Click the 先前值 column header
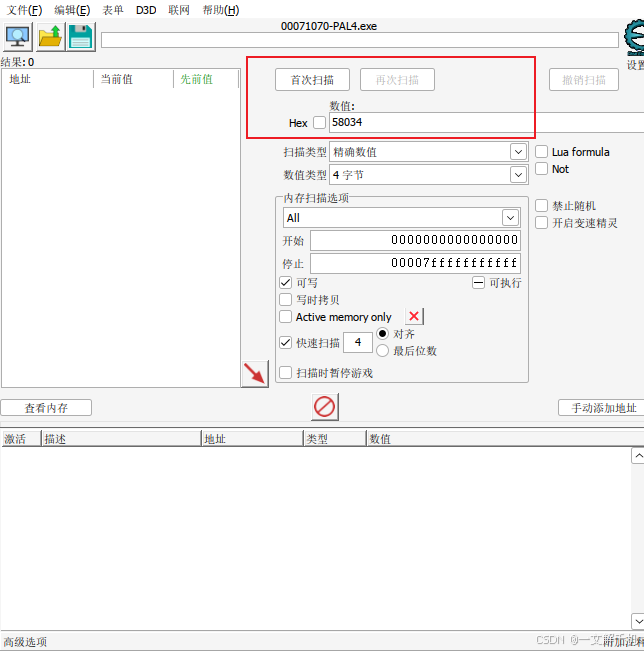Screen dimensions: 644x651 click(206, 79)
